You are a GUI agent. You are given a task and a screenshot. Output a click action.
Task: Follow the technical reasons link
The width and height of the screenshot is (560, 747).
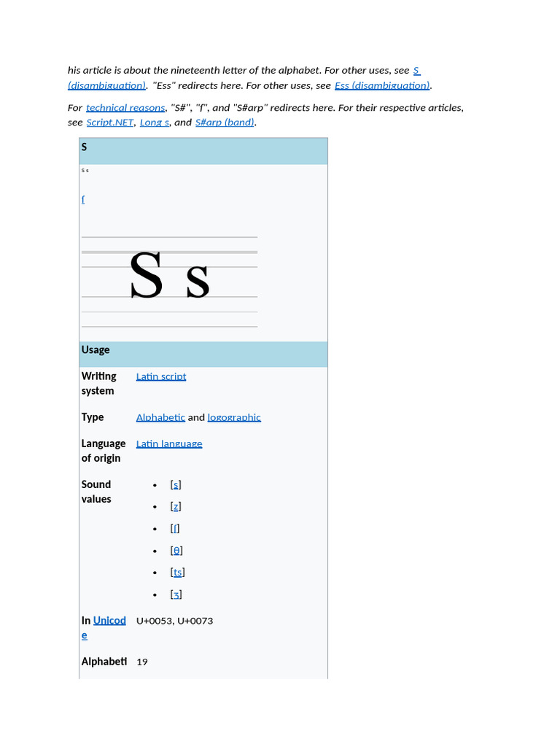(125, 108)
